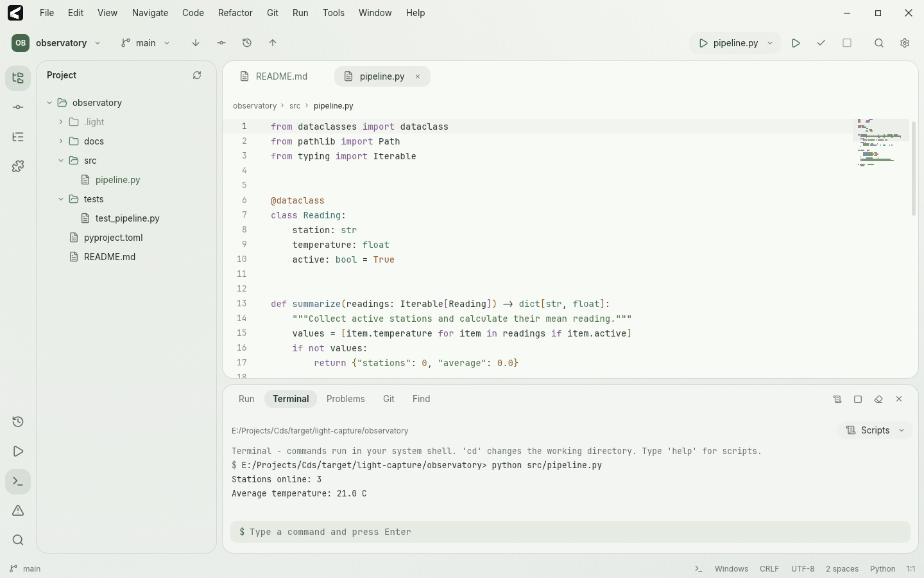
Task: Click the scroll icon in the terminal panel header
Action: pos(837,399)
